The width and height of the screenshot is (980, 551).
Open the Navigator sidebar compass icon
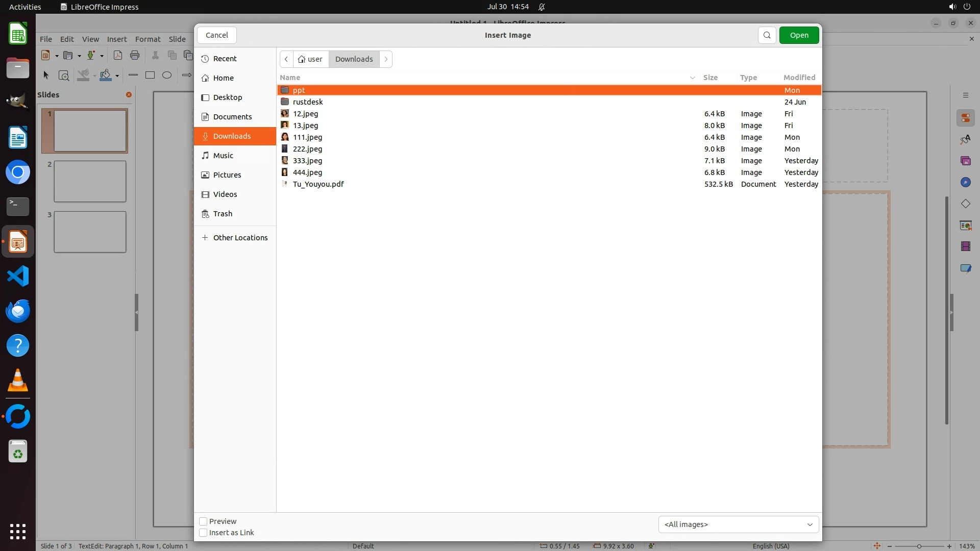tap(965, 182)
